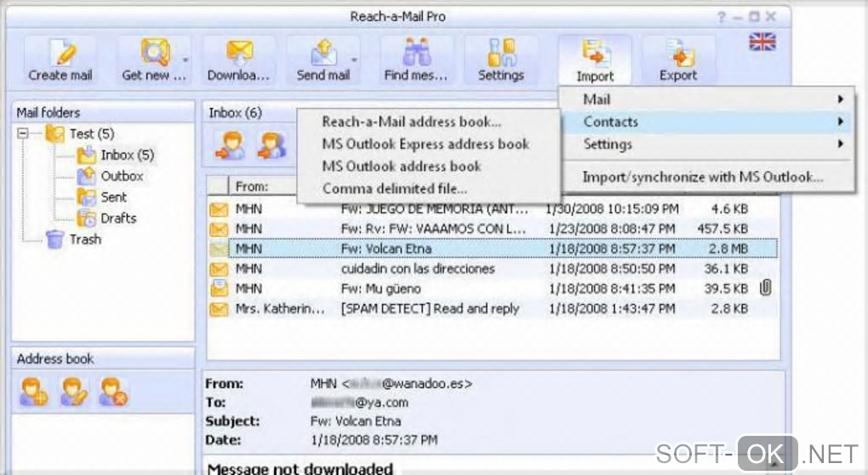The width and height of the screenshot is (868, 475).
Task: Open the Settings import submenu
Action: pyautogui.click(x=709, y=144)
